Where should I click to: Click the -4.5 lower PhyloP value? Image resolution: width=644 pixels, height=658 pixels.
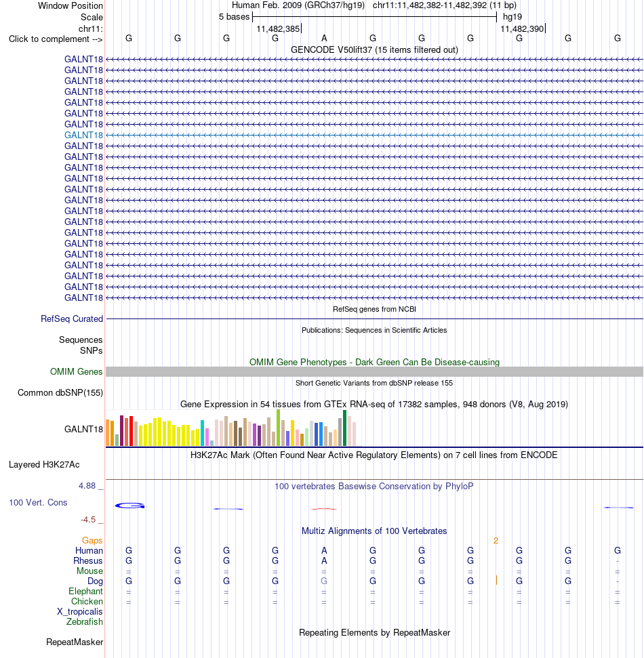click(88, 520)
